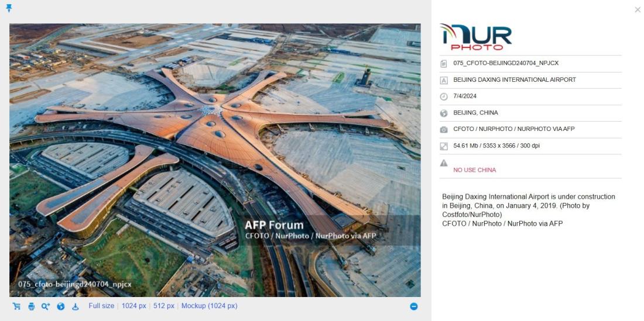The width and height of the screenshot is (644, 321).
Task: Click the blue globe icon in toolbar
Action: coord(60,306)
